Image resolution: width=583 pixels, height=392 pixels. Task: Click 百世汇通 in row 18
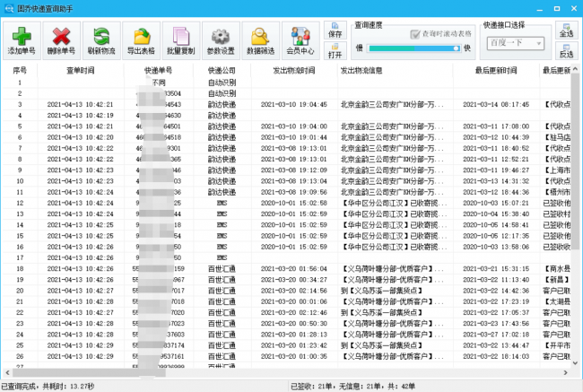click(222, 269)
